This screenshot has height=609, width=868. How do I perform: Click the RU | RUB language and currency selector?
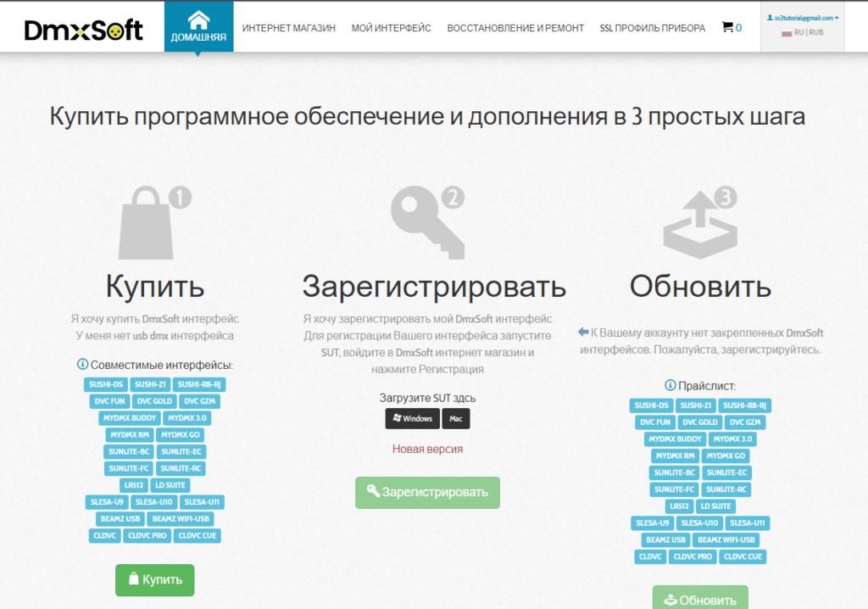[x=803, y=33]
